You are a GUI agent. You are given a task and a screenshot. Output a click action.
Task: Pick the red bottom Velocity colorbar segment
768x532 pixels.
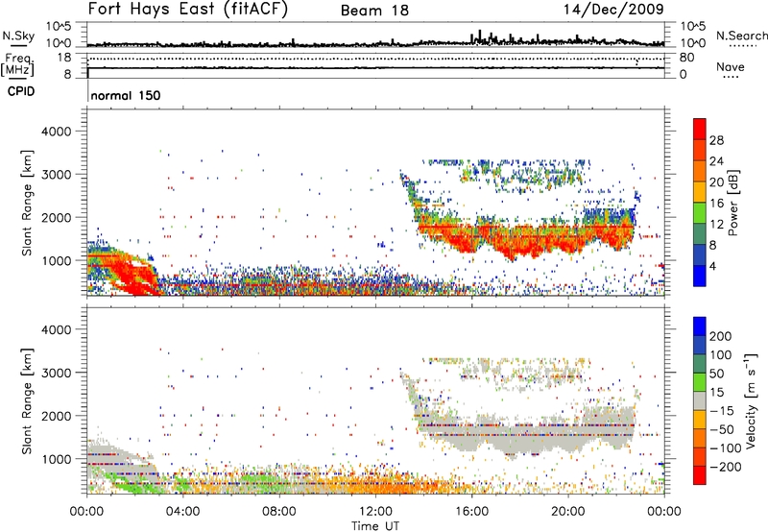(700, 475)
